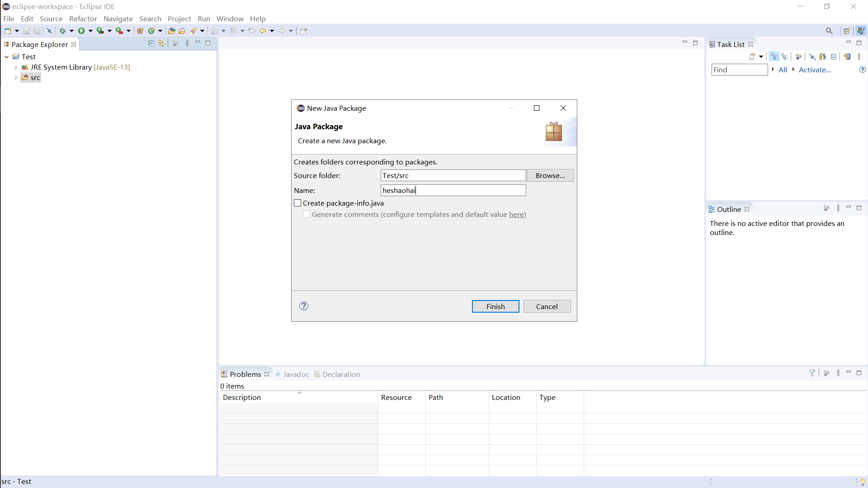
Task: Open the Refactor menu
Action: 83,19
